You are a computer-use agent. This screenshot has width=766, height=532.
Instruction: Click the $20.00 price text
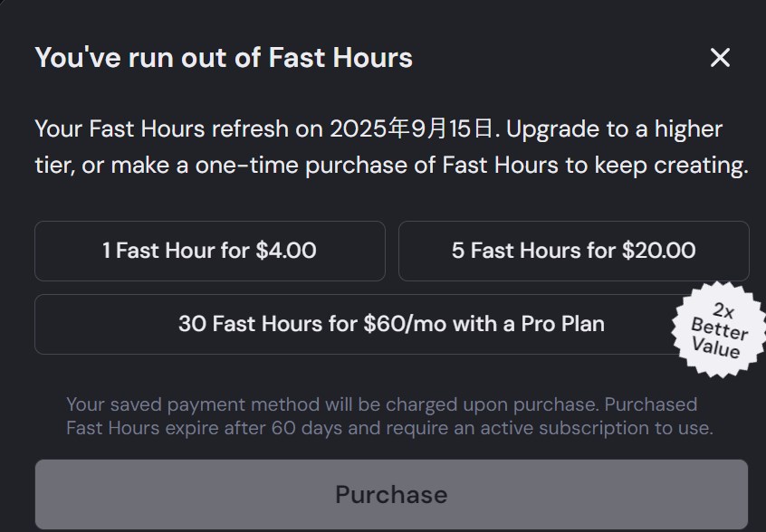[658, 251]
